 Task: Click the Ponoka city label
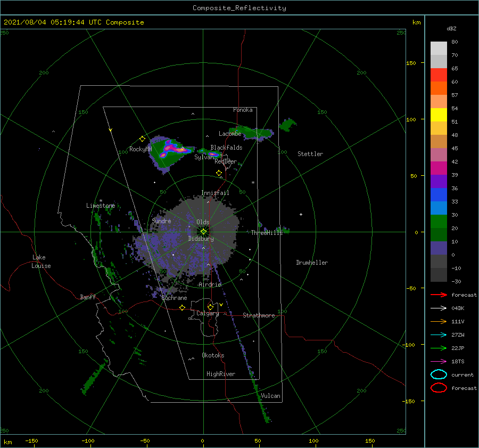point(243,110)
